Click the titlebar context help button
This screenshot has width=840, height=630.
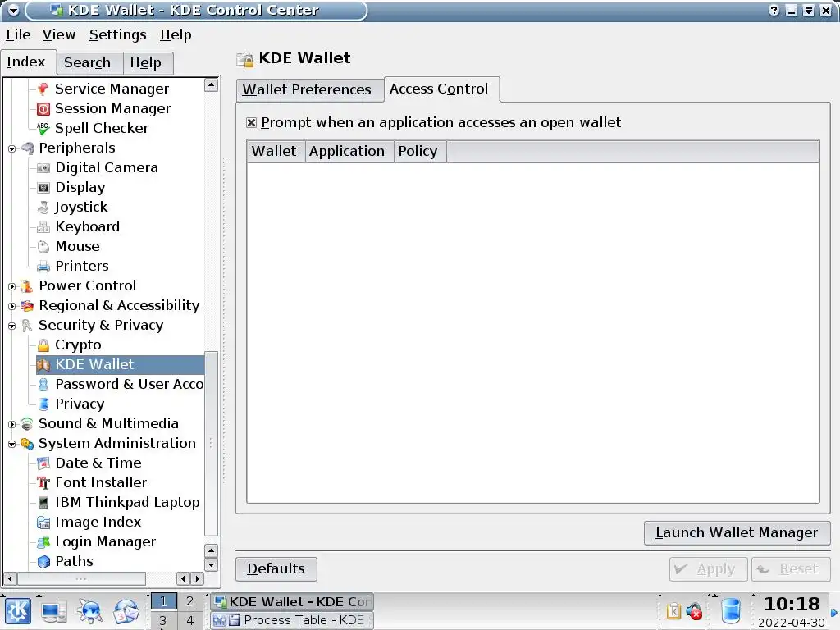click(774, 10)
